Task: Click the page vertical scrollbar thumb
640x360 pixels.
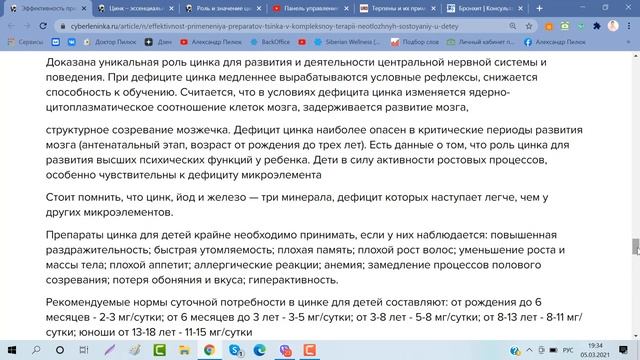Action: click(636, 246)
